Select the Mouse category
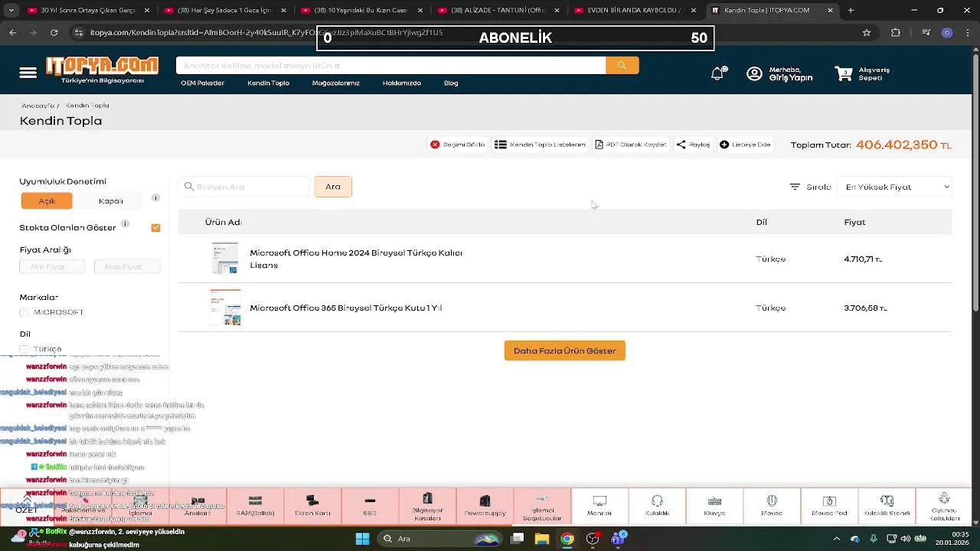Image resolution: width=980 pixels, height=551 pixels. [772, 507]
